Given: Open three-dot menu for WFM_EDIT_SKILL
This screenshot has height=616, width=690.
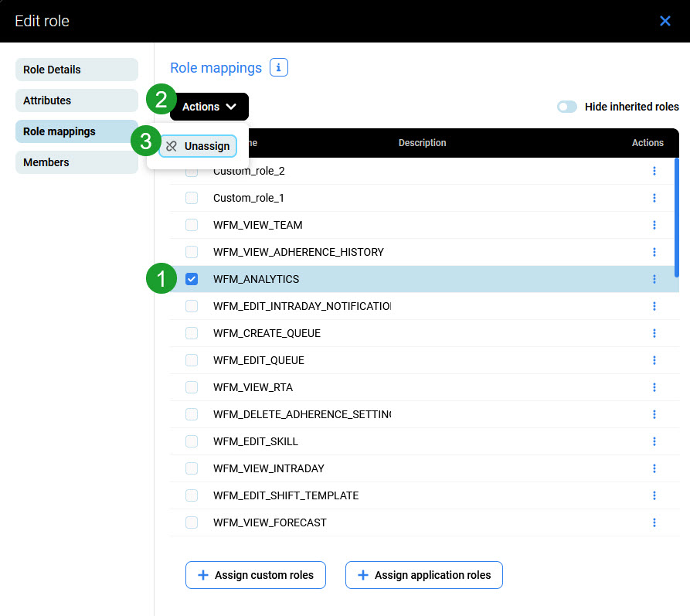Looking at the screenshot, I should 654,441.
